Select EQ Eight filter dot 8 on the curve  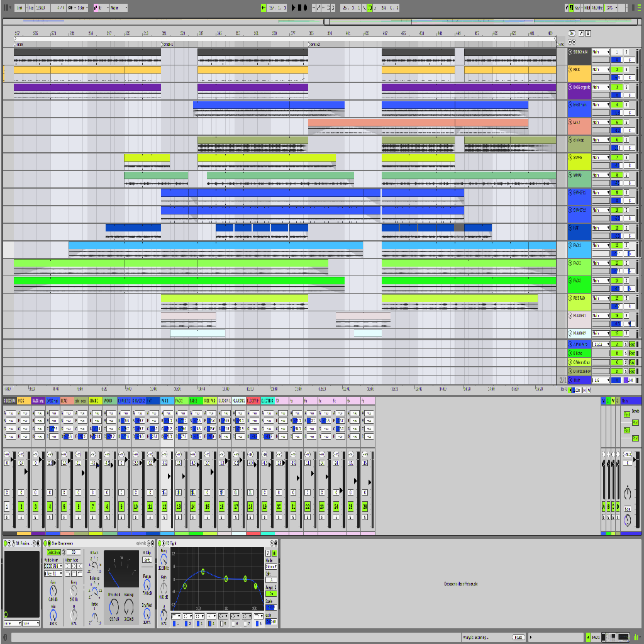click(x=256, y=586)
